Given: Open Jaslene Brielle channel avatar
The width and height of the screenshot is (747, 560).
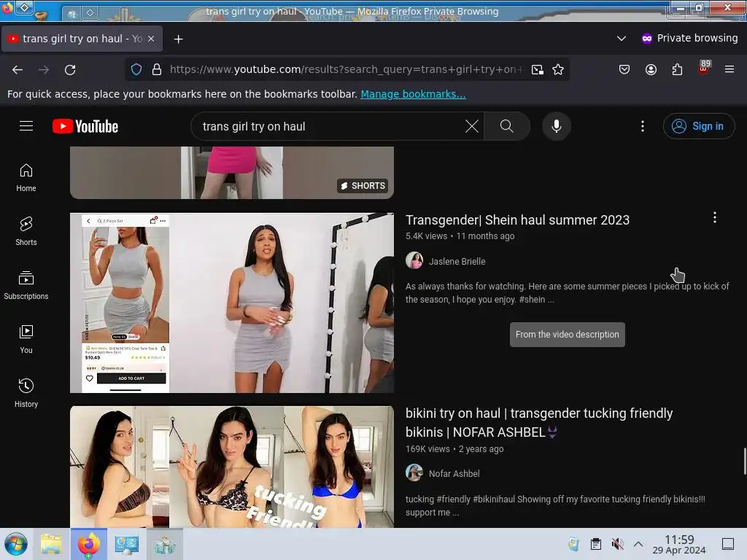Looking at the screenshot, I should [x=414, y=260].
